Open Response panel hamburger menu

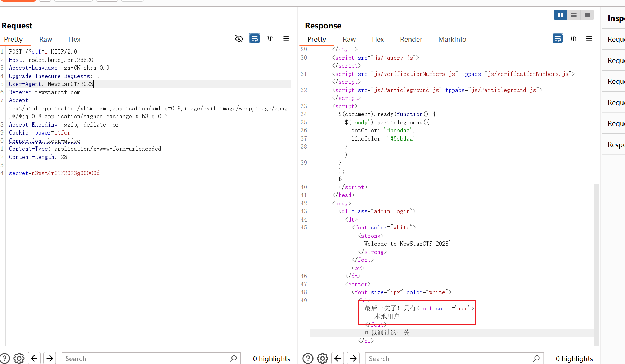589,38
